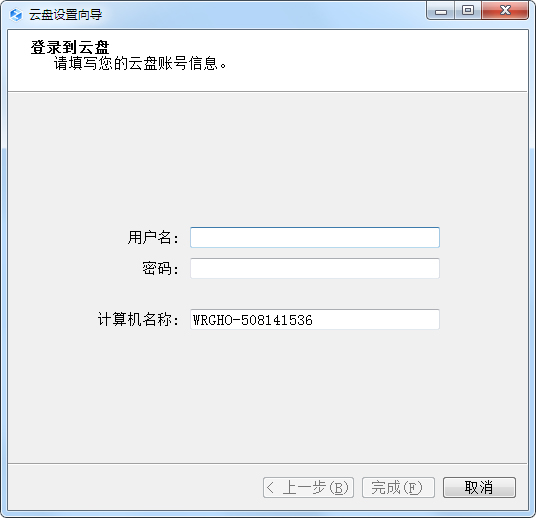Screen dimensions: 536x518
Task: Click the 计算机名称 field containing WRGHO-508141536
Action: click(315, 320)
